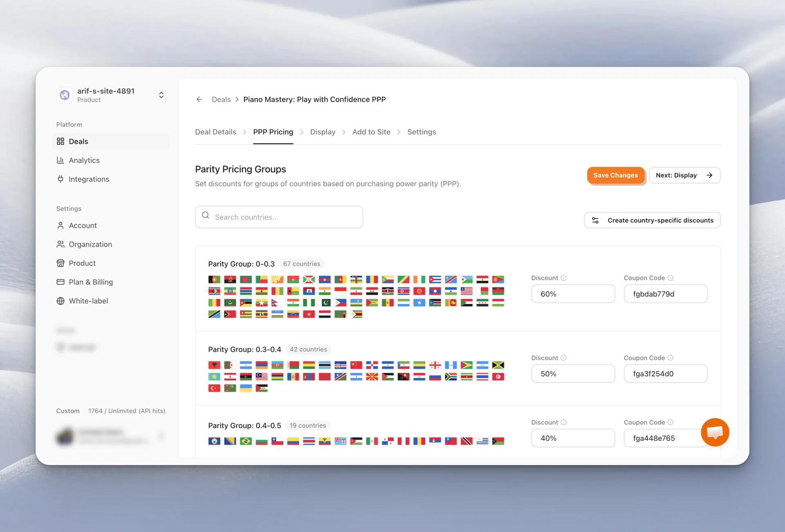
Task: Click the 1764 / Unlimited (API hits) text
Action: pos(127,411)
